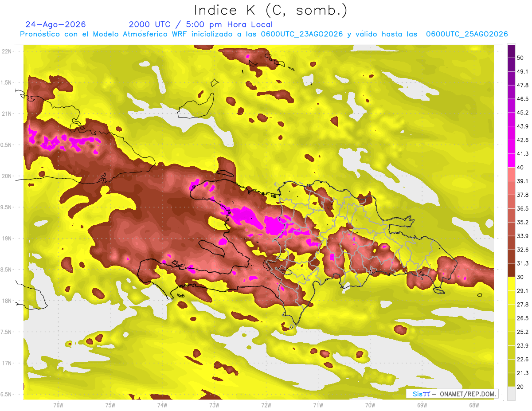
Task: Click the colorbar label '27.8'
Action: coord(523,305)
